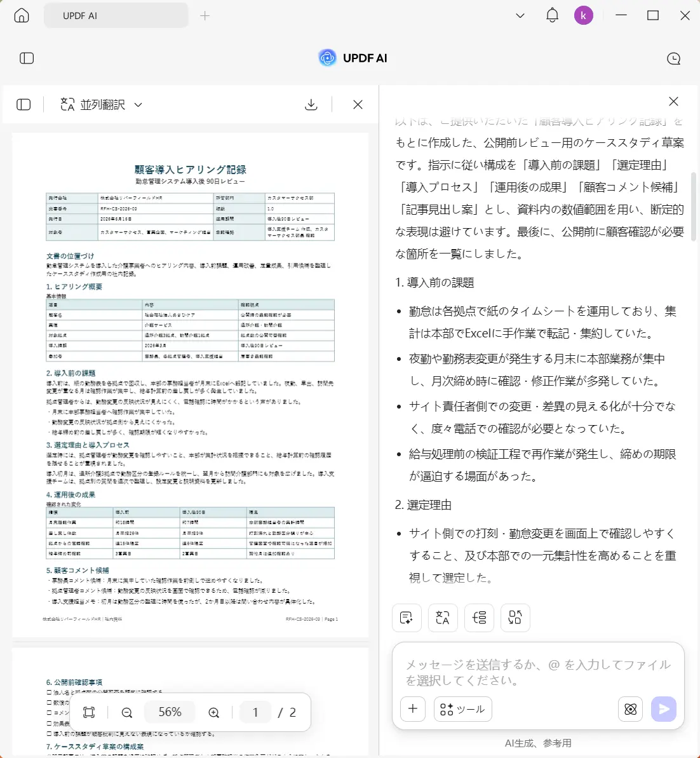This screenshot has width=700, height=758.
Task: Focus the message input field
Action: coord(538,672)
